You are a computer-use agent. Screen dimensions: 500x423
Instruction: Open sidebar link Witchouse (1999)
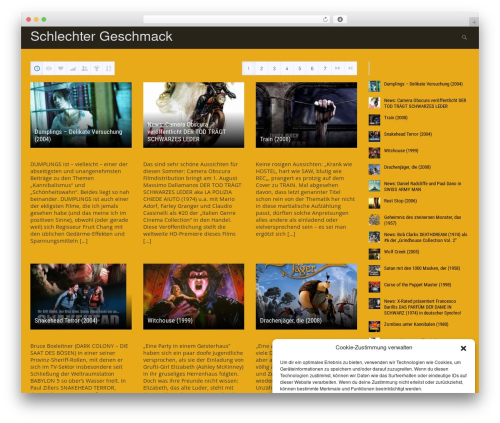pyautogui.click(x=401, y=151)
